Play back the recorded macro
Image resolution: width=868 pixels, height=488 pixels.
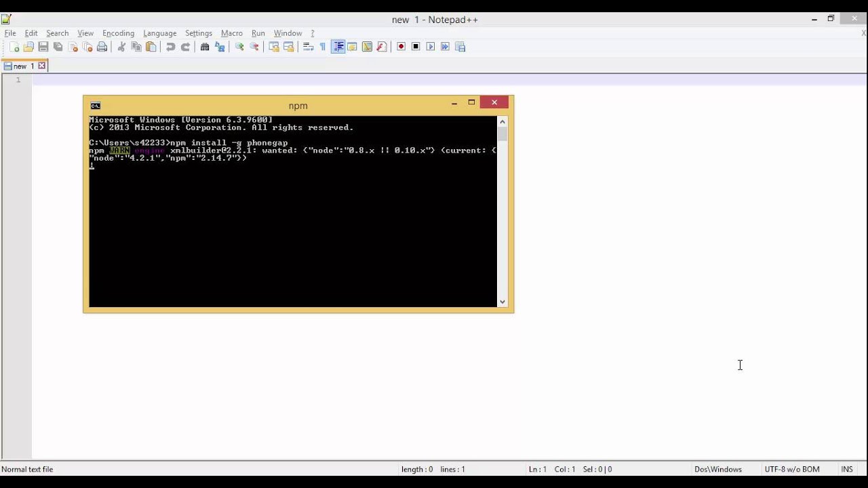click(x=431, y=47)
